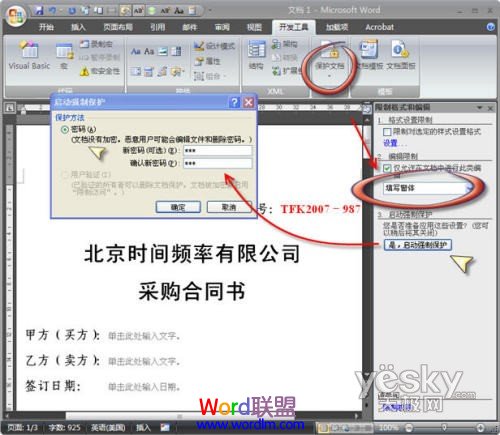The height and width of the screenshot is (435, 500).
Task: Switch to the Insert (插入) tab
Action: (x=78, y=27)
